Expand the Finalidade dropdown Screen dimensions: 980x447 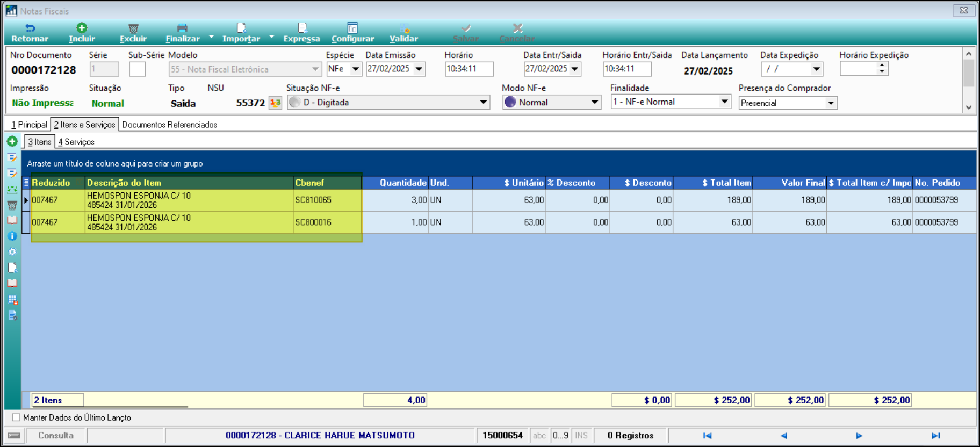tap(725, 102)
